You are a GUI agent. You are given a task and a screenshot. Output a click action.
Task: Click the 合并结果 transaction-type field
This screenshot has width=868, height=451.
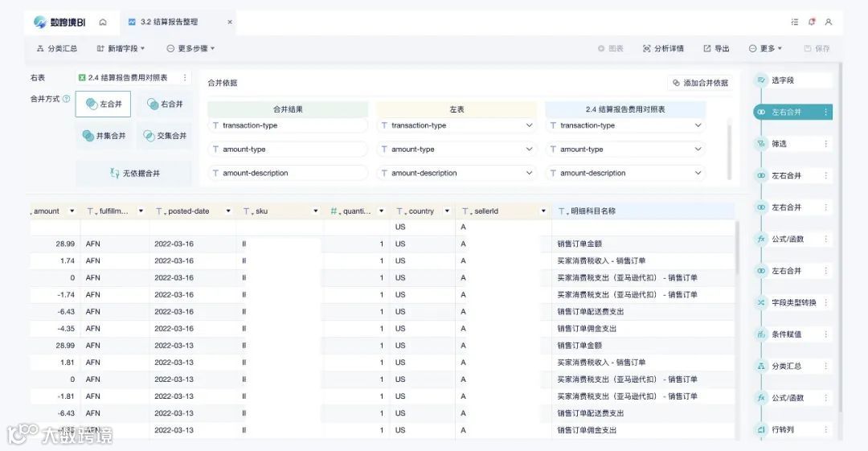(x=287, y=125)
